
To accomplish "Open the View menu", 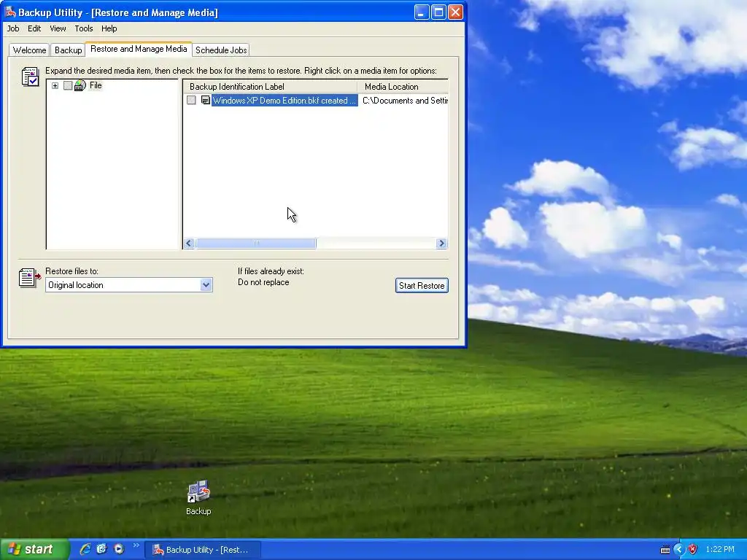I will pyautogui.click(x=58, y=28).
